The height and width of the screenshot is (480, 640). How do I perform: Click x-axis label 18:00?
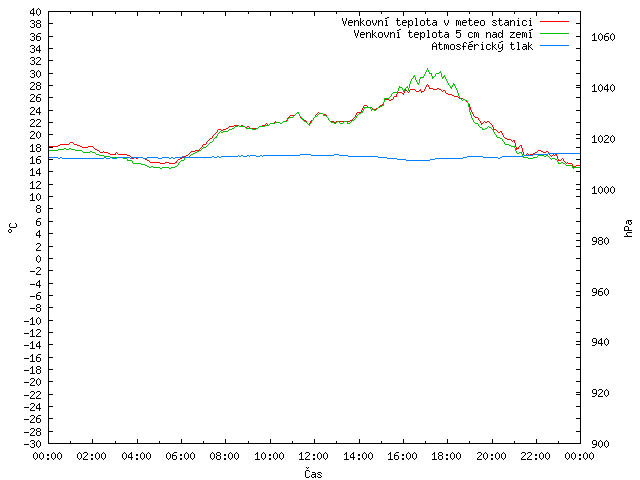(447, 456)
